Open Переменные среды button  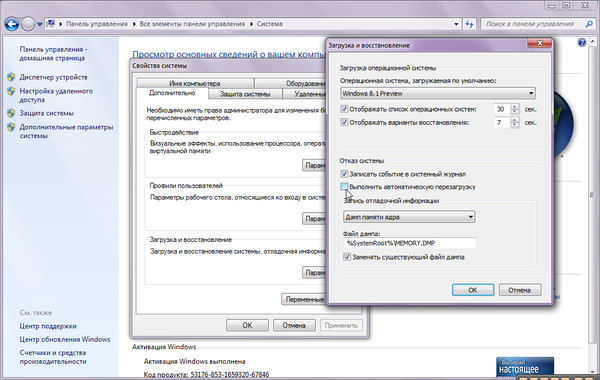pyautogui.click(x=304, y=299)
